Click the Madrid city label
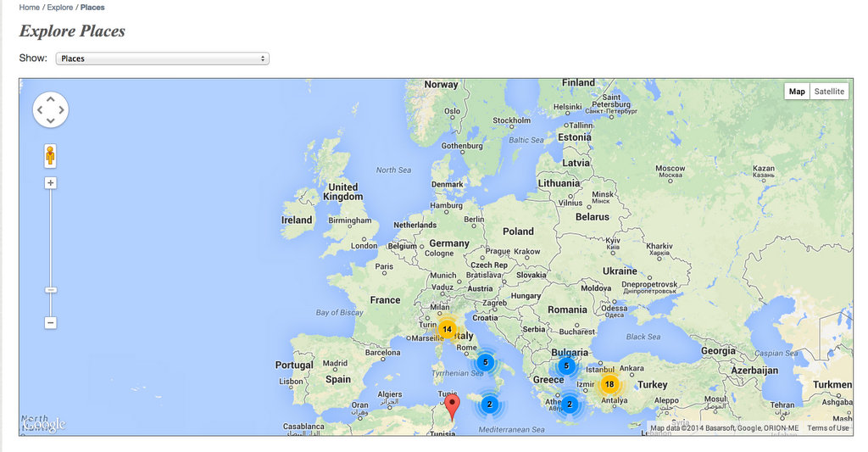The height and width of the screenshot is (452, 868). click(x=335, y=363)
